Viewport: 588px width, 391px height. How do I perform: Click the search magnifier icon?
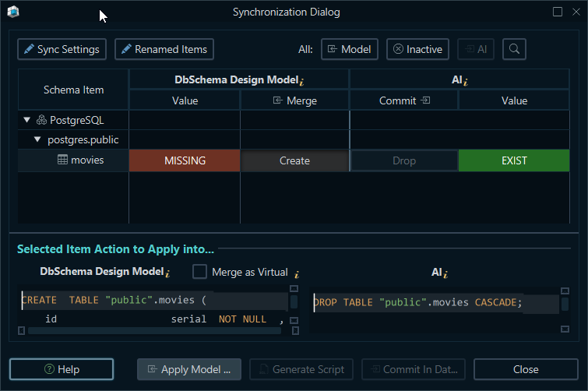click(515, 49)
